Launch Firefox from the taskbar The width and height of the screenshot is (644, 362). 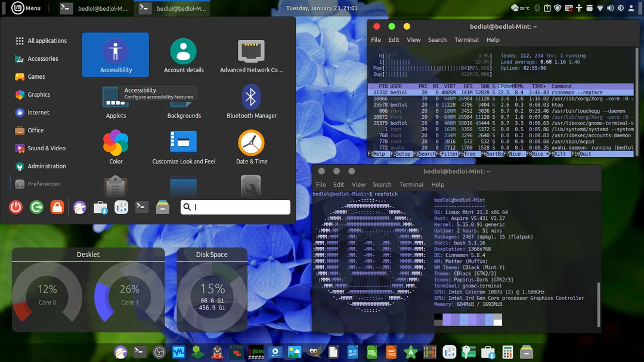120,352
